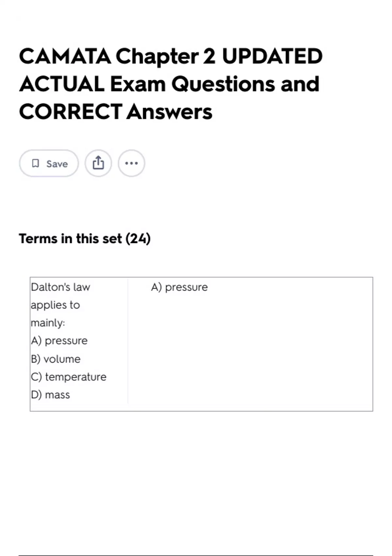Click the 'applies to' line in the term
Image resolution: width=392 pixels, height=556 pixels.
55,305
